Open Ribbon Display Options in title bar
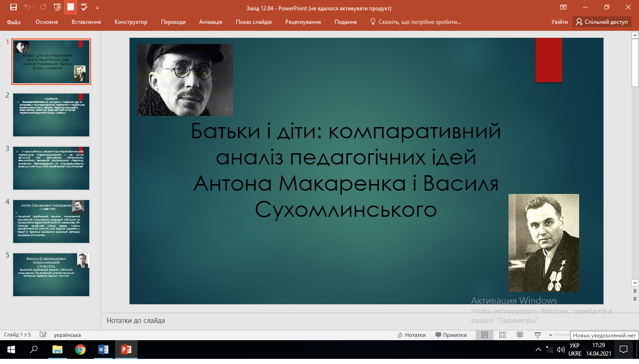 pyautogui.click(x=563, y=7)
